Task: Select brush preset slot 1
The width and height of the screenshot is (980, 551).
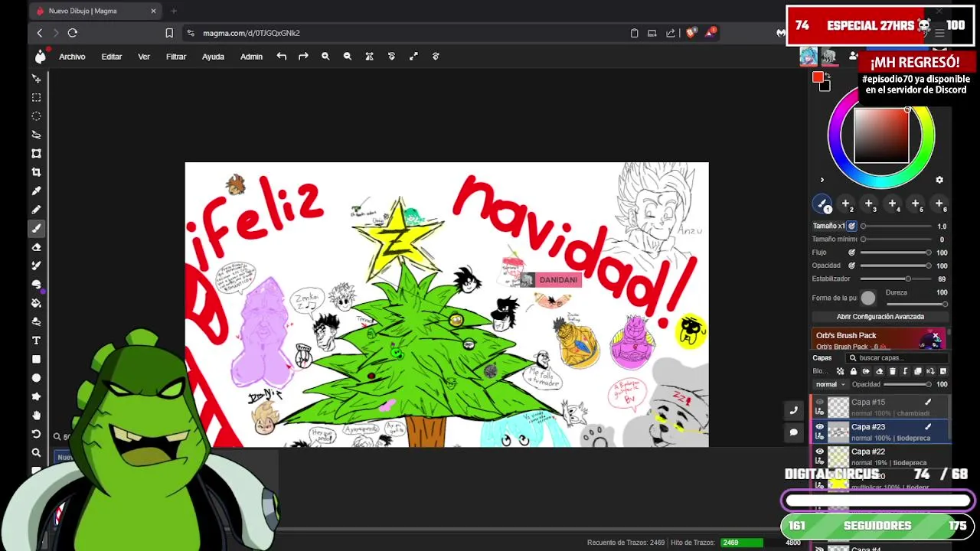Action: tap(822, 204)
